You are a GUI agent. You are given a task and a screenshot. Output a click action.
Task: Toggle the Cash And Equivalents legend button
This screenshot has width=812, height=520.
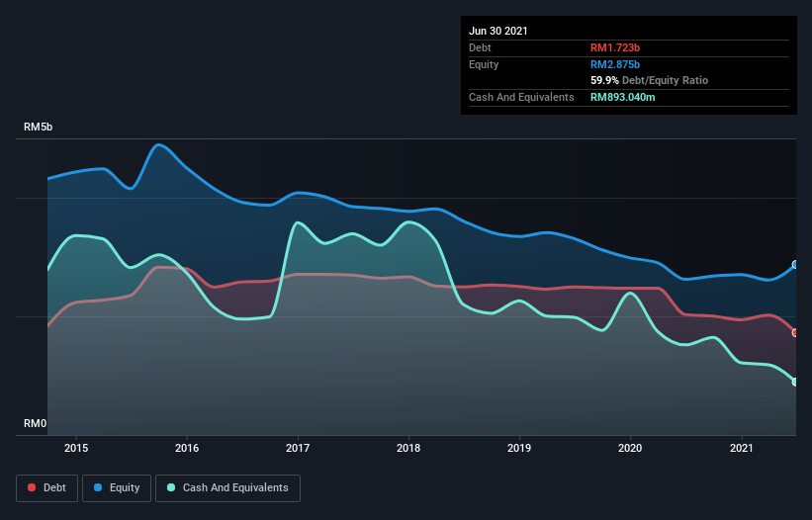227,488
